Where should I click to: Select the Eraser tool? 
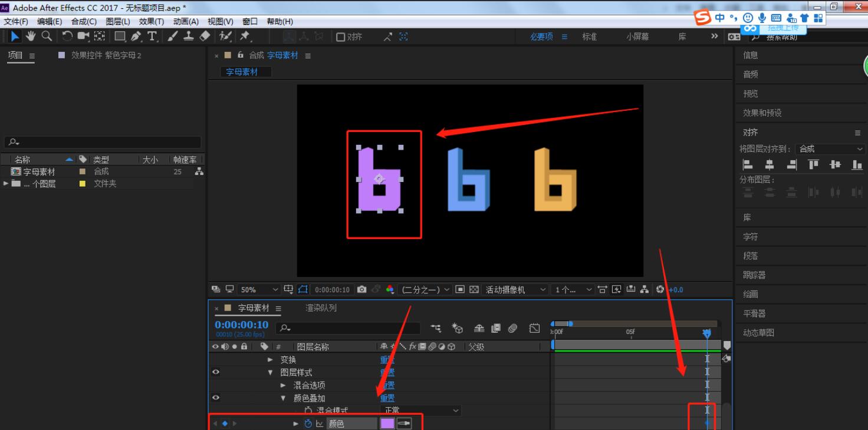pos(204,37)
